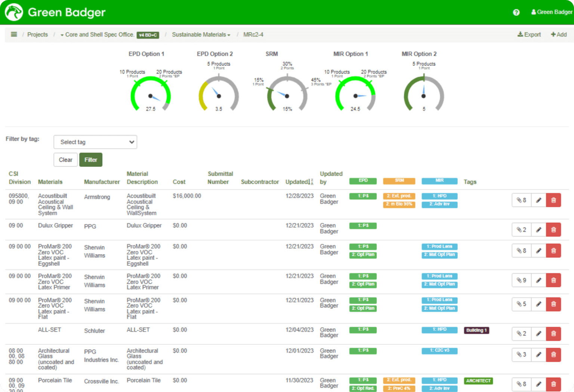Click Projects in the breadcrumb
The height and width of the screenshot is (392, 574).
tap(37, 34)
